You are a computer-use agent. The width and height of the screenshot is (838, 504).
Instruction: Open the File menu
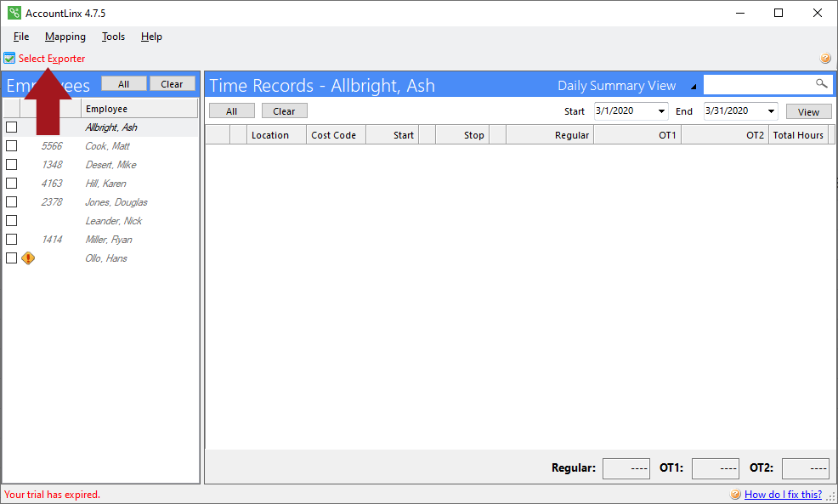(21, 37)
